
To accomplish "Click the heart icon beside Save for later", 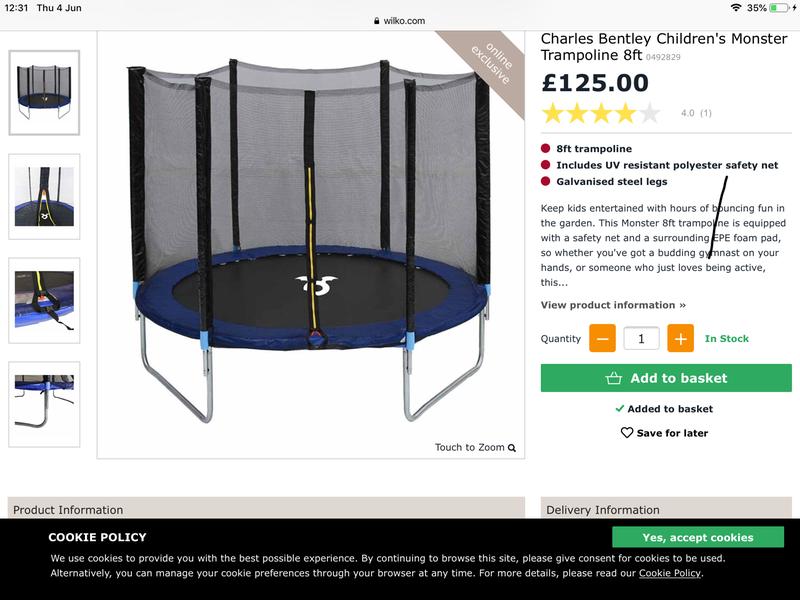I will pos(627,433).
